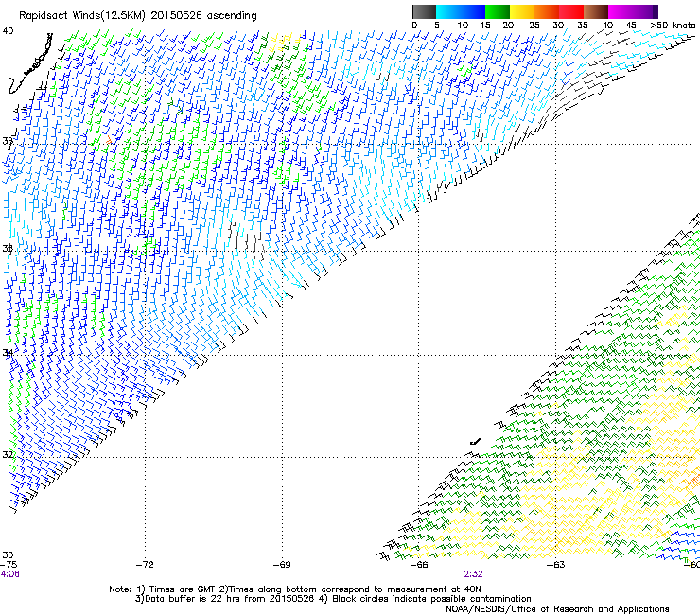Click the legend label '25'
Viewport: 700px width, 615px height.
coord(534,26)
